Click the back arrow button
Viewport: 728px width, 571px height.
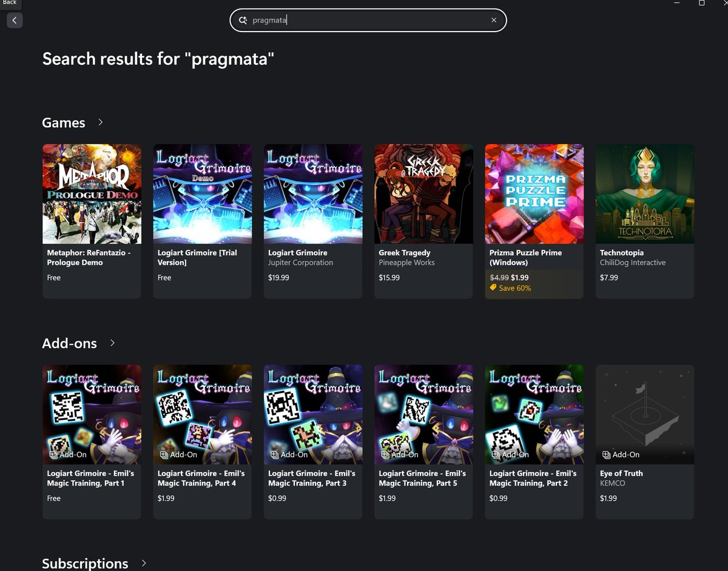[x=15, y=20]
